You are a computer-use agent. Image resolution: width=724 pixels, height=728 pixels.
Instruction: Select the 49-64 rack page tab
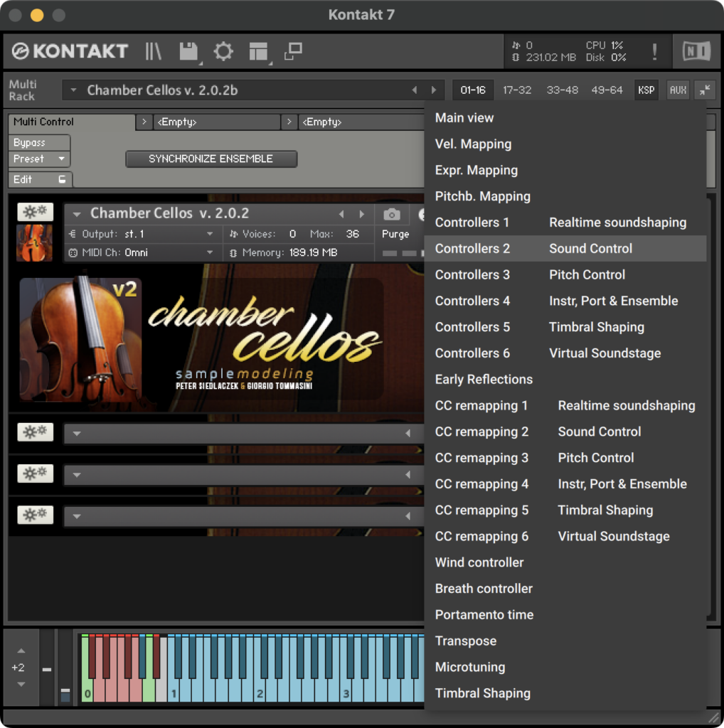tap(607, 90)
